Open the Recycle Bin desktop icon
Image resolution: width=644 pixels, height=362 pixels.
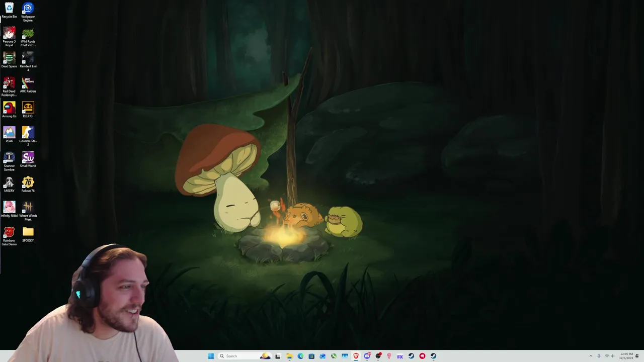pyautogui.click(x=9, y=11)
